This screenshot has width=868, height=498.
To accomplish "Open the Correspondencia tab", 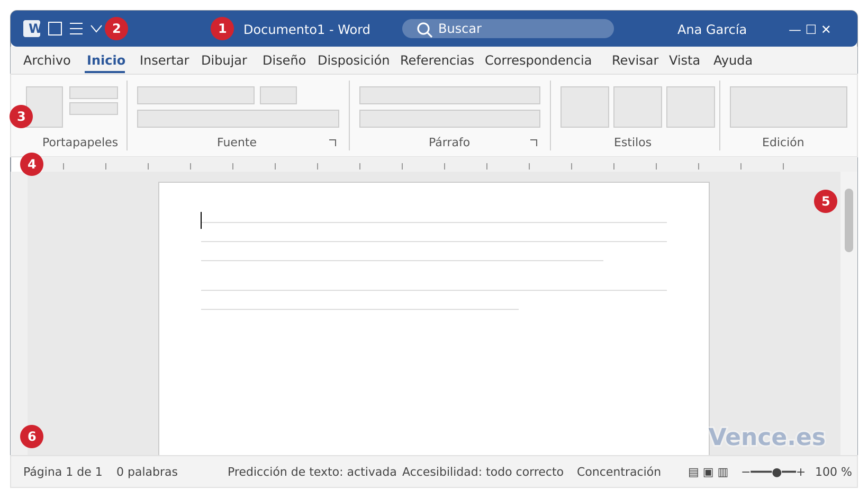I will coord(538,60).
